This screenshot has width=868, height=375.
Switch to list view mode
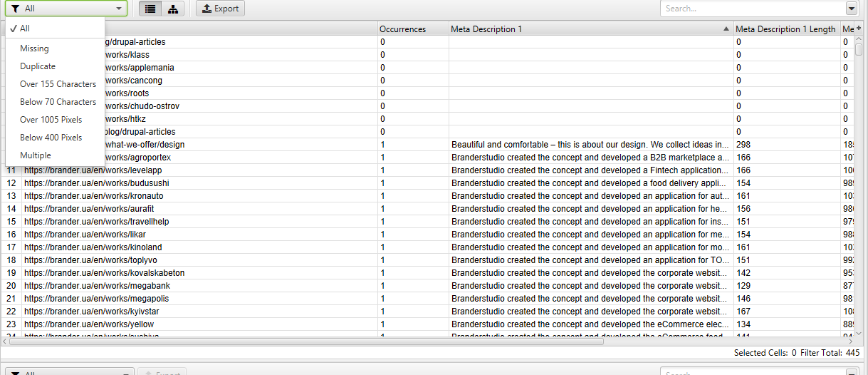click(150, 9)
